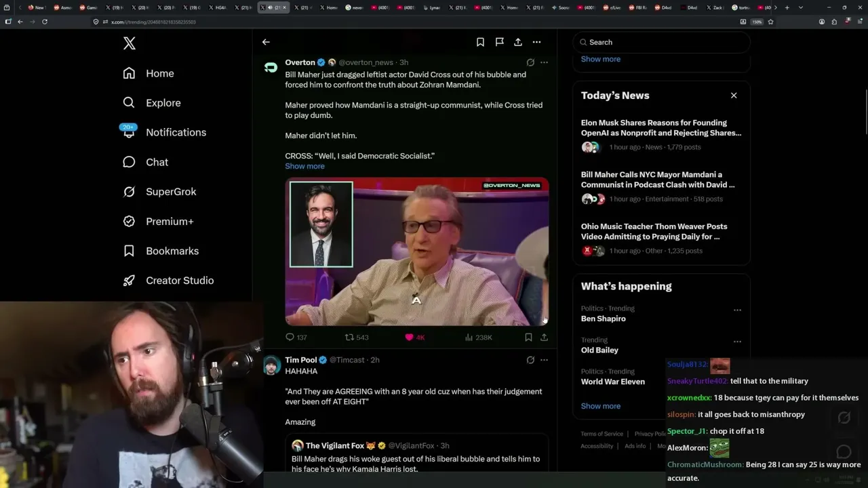Open the more options menu on Overton's post
This screenshot has width=868, height=488.
544,62
